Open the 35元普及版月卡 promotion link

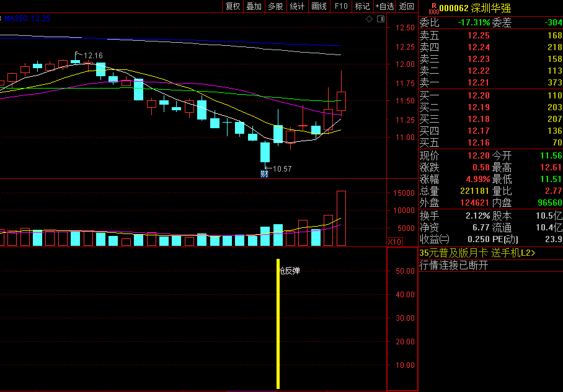[x=477, y=253]
